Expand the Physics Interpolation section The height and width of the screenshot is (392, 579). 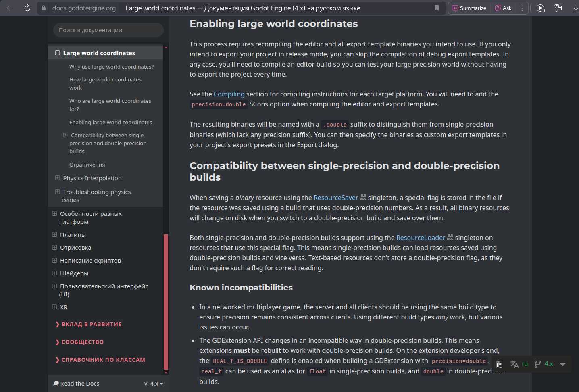pos(58,178)
